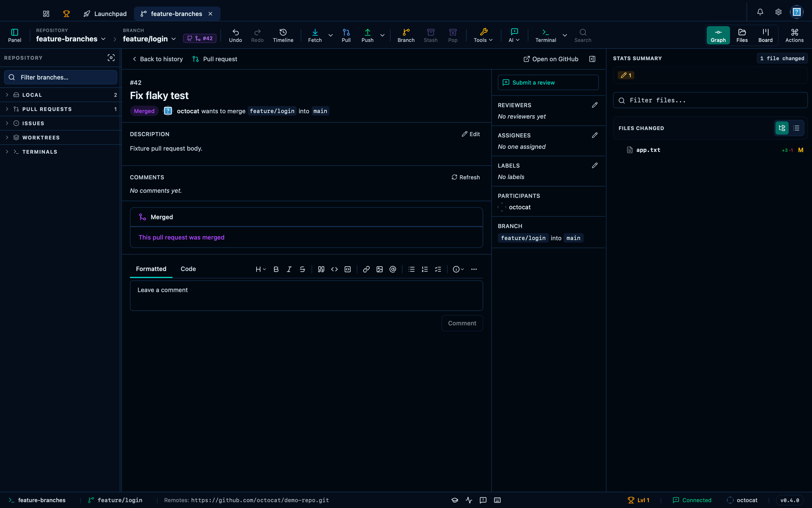Switch to Graph view

[718, 35]
